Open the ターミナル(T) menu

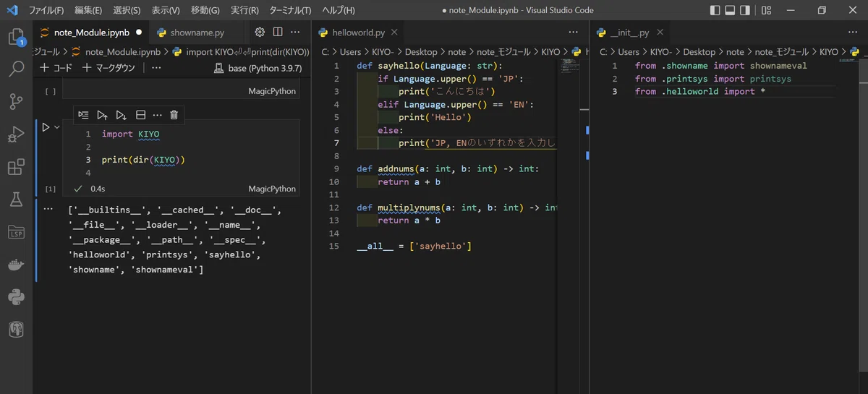(x=290, y=10)
